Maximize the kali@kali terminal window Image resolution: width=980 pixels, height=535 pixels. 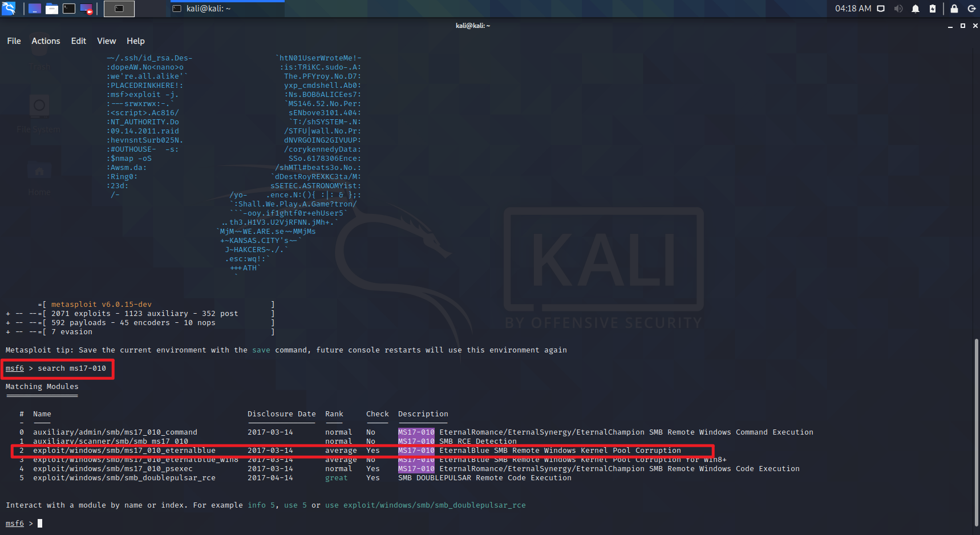point(963,26)
